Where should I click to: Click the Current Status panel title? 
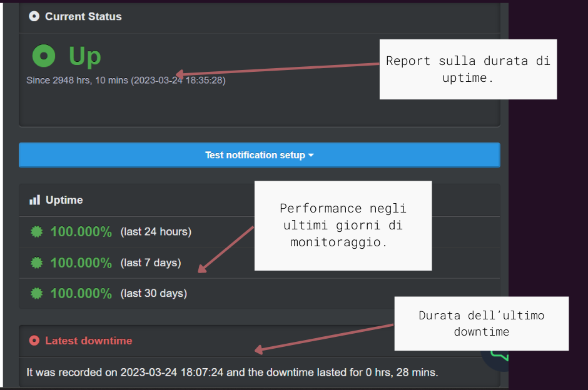83,17
